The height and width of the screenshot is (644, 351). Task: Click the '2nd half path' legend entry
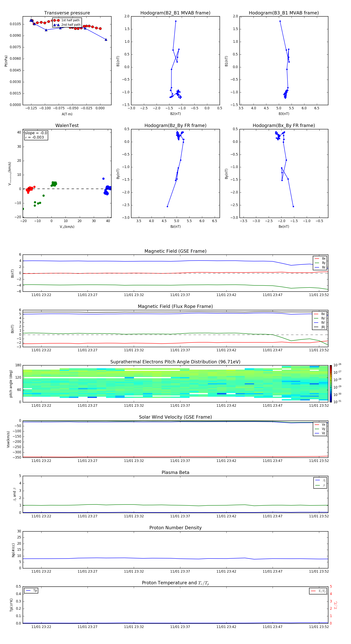(x=67, y=25)
